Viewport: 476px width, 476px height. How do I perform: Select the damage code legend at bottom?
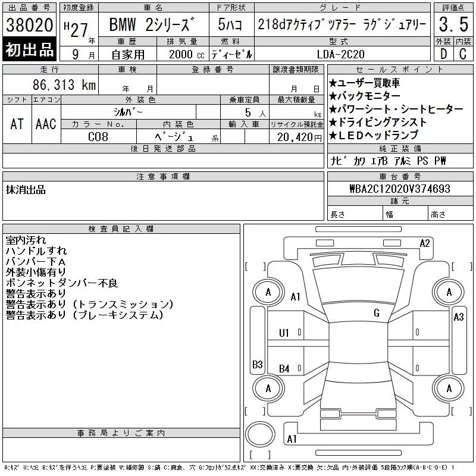(229, 468)
